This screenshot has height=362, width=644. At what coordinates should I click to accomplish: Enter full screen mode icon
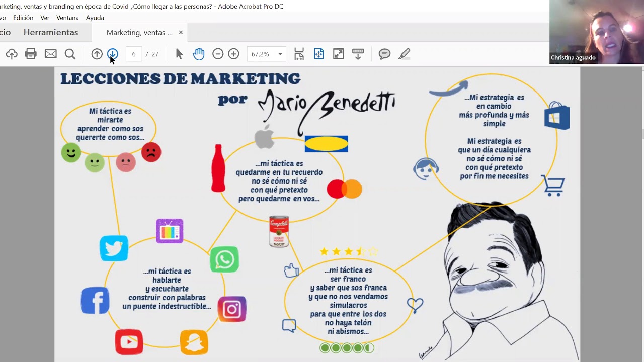[x=339, y=54]
